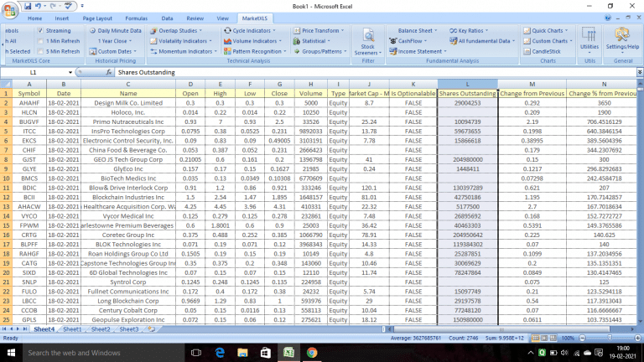Image resolution: width=644 pixels, height=362 pixels.
Task: Open Groups/Patterns menu
Action: tap(320, 52)
